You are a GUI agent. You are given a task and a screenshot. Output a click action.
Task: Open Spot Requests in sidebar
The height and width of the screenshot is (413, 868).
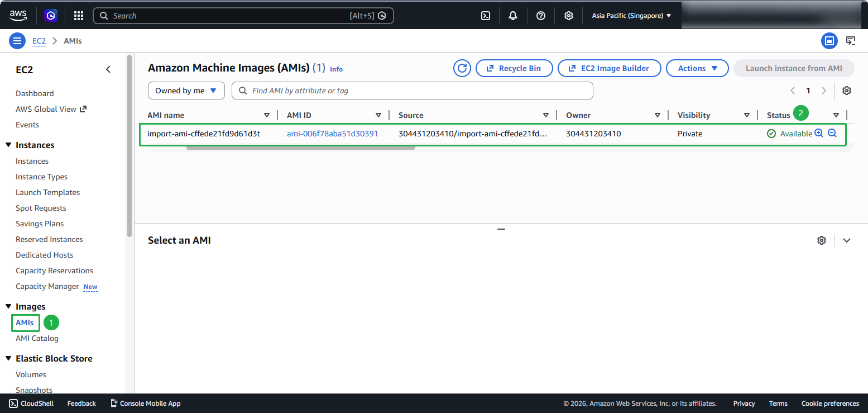41,208
